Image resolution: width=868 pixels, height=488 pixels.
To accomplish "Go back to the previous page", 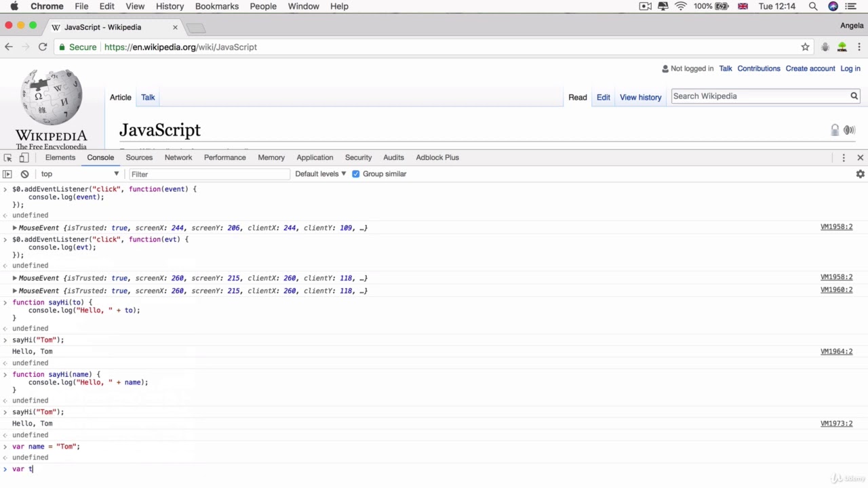I will (8, 47).
